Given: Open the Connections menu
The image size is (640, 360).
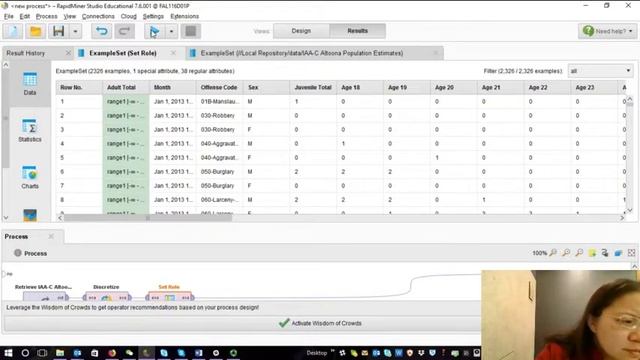Looking at the screenshot, I should point(98,16).
